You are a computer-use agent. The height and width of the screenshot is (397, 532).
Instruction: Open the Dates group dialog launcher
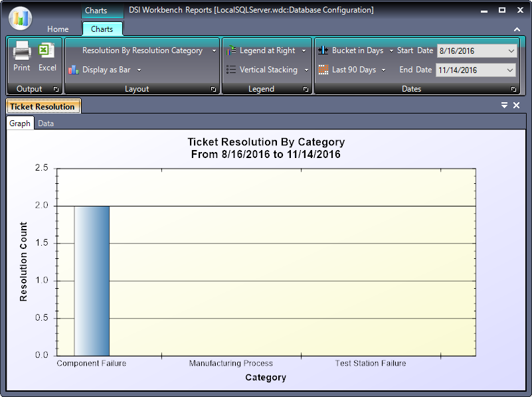pyautogui.click(x=513, y=89)
